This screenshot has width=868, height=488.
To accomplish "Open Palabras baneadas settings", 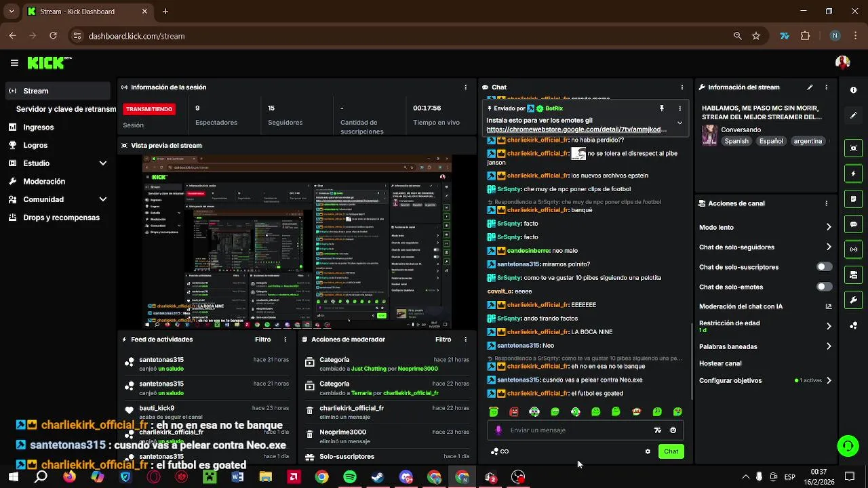I will click(765, 346).
